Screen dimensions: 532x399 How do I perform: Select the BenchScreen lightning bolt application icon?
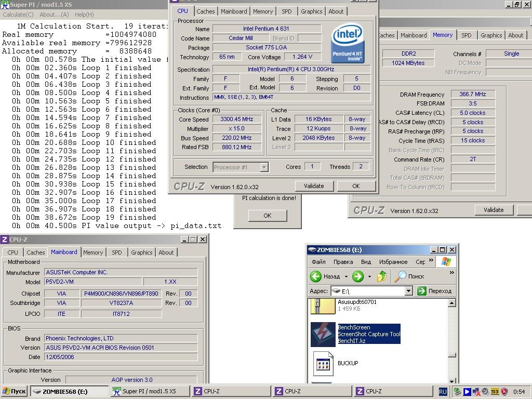click(323, 334)
